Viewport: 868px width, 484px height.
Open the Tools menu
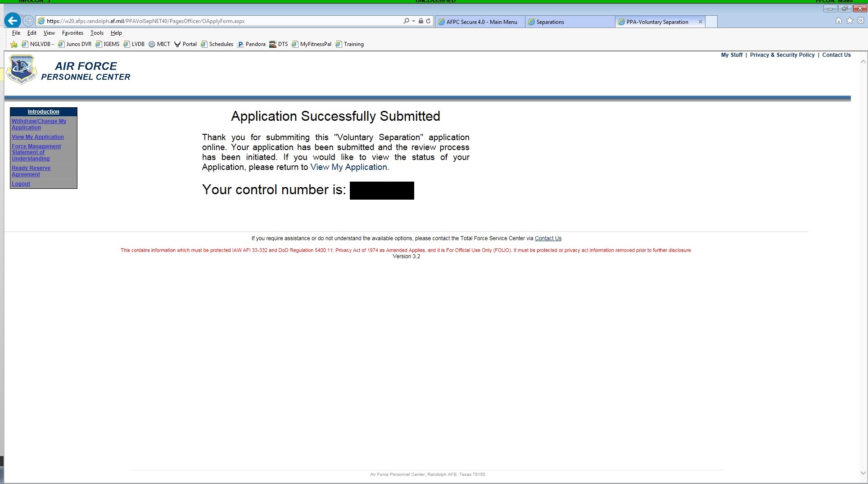[96, 32]
